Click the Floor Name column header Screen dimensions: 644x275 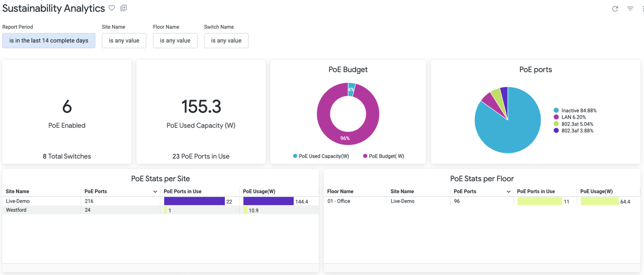click(x=340, y=192)
